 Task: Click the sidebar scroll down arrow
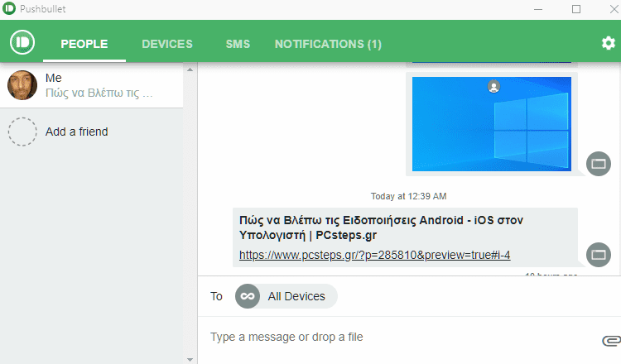190,360
